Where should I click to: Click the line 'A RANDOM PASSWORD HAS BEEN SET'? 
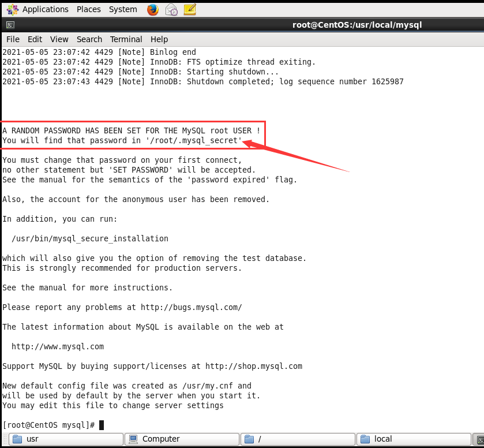[132, 130]
